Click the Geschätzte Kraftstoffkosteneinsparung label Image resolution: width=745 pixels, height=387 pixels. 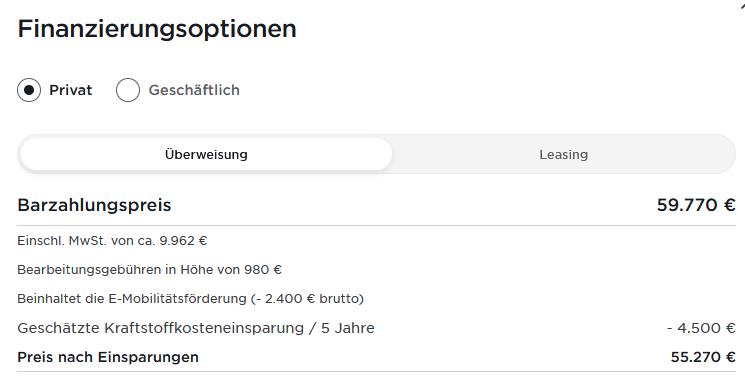[196, 328]
